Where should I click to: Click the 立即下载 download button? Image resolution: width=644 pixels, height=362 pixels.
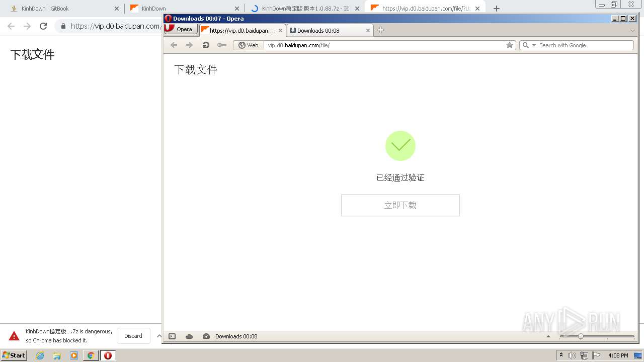point(400,205)
